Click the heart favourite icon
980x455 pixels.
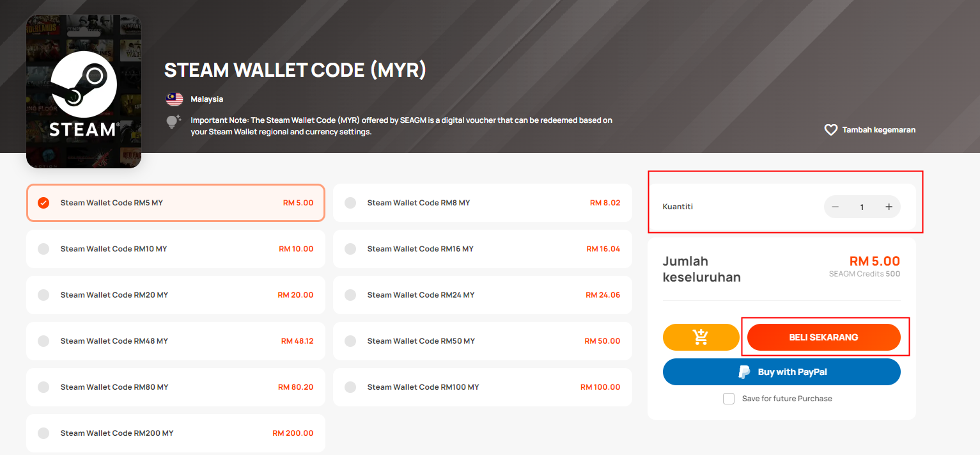pyautogui.click(x=830, y=130)
